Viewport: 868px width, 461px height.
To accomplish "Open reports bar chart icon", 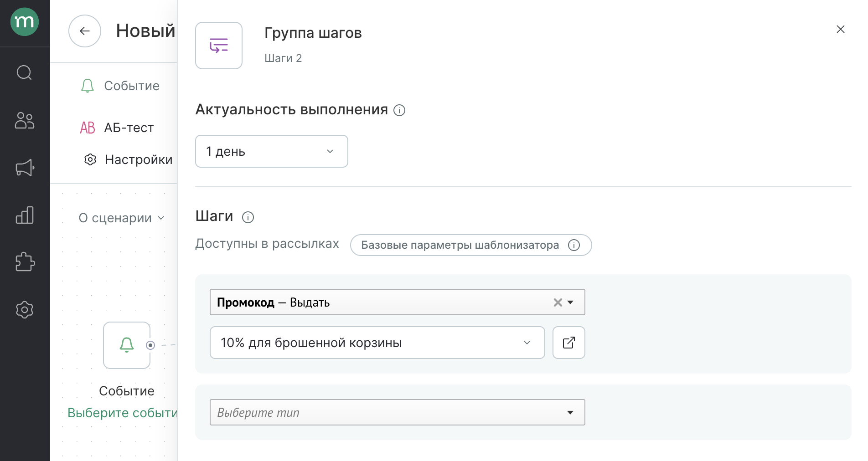I will tap(25, 215).
